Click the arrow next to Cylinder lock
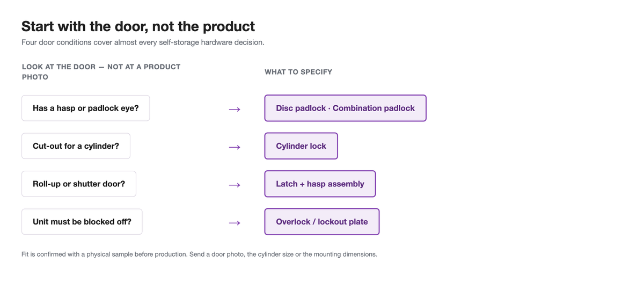The height and width of the screenshot is (290, 644). 235,147
